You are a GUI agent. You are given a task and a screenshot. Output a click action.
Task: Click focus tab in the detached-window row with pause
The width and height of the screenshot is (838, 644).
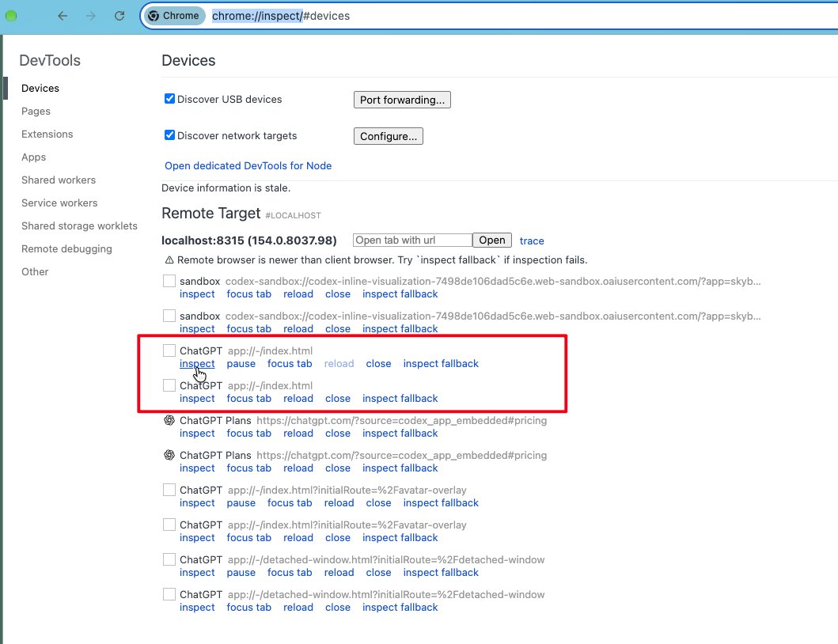(290, 572)
